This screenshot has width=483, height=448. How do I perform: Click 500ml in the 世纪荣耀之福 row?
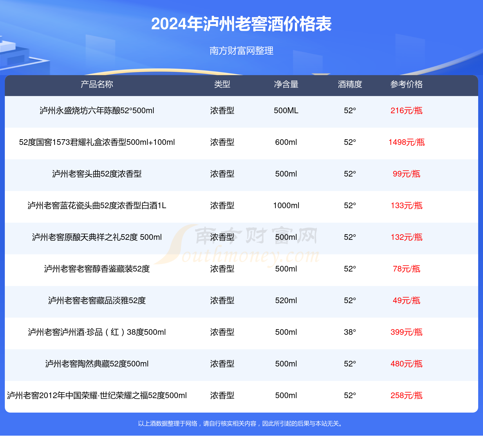286,395
